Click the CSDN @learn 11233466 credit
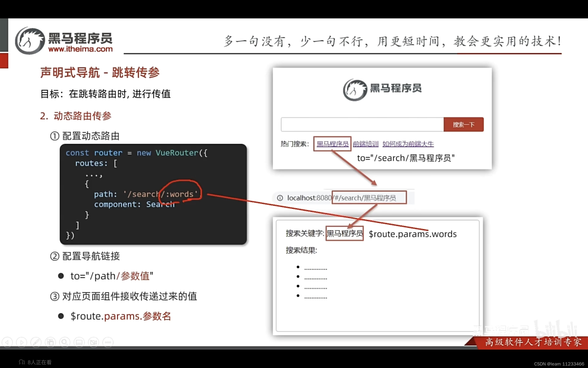Image resolution: width=588 pixels, height=368 pixels. click(559, 364)
